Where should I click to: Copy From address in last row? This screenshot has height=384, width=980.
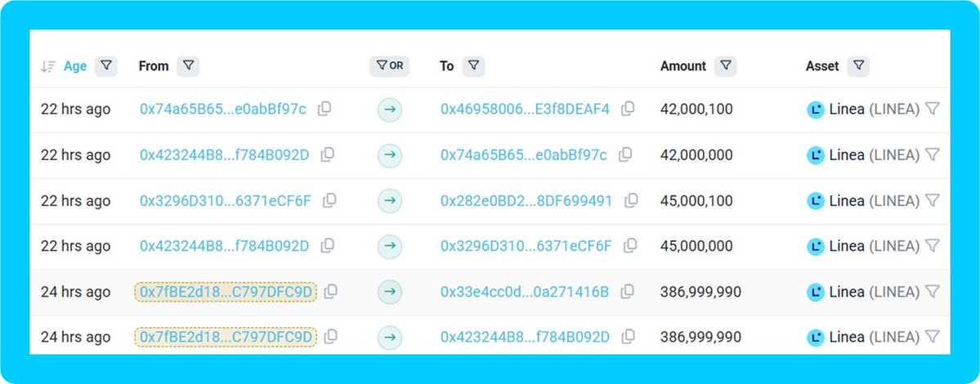pos(331,337)
